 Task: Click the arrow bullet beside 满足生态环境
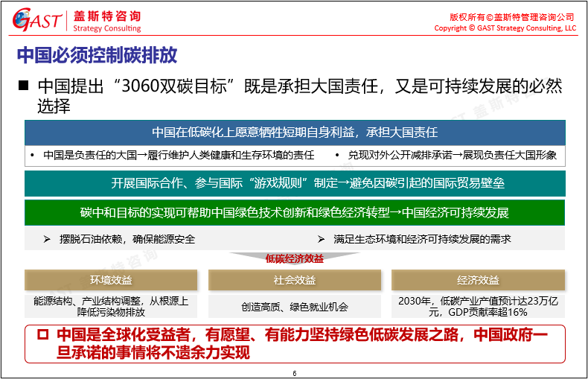point(320,239)
